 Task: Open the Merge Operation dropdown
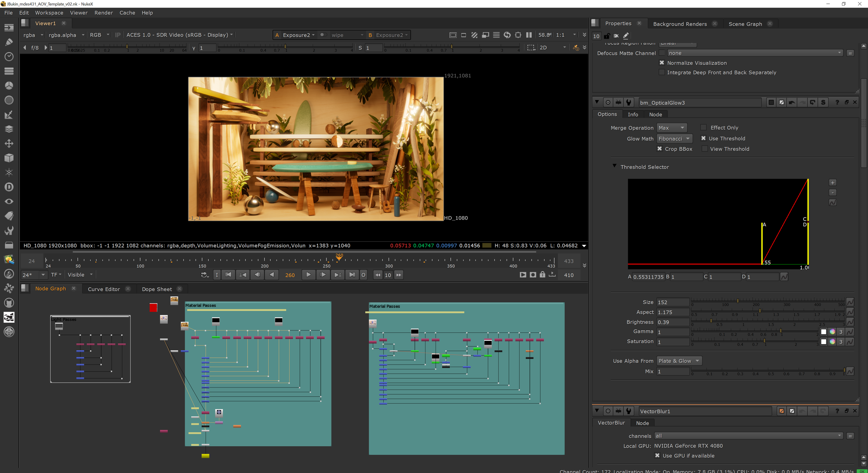671,128
